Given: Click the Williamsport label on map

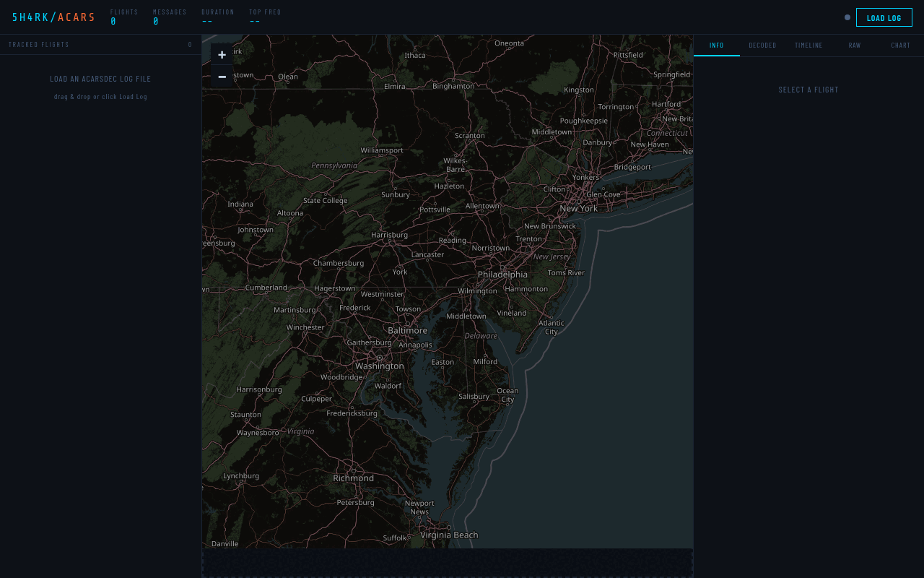Looking at the screenshot, I should click(382, 150).
